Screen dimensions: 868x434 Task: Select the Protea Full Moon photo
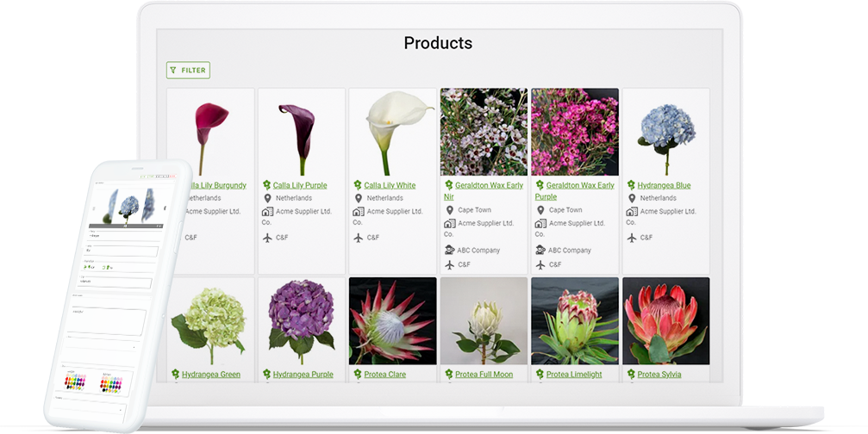click(484, 320)
